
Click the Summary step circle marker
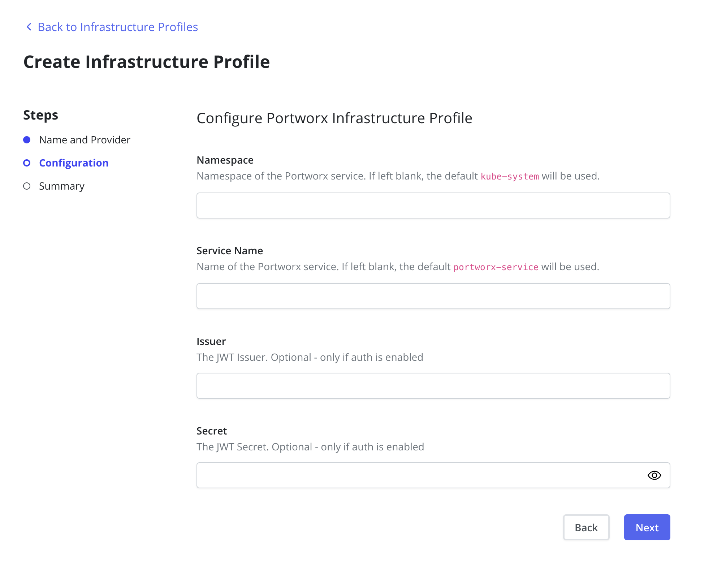click(27, 186)
